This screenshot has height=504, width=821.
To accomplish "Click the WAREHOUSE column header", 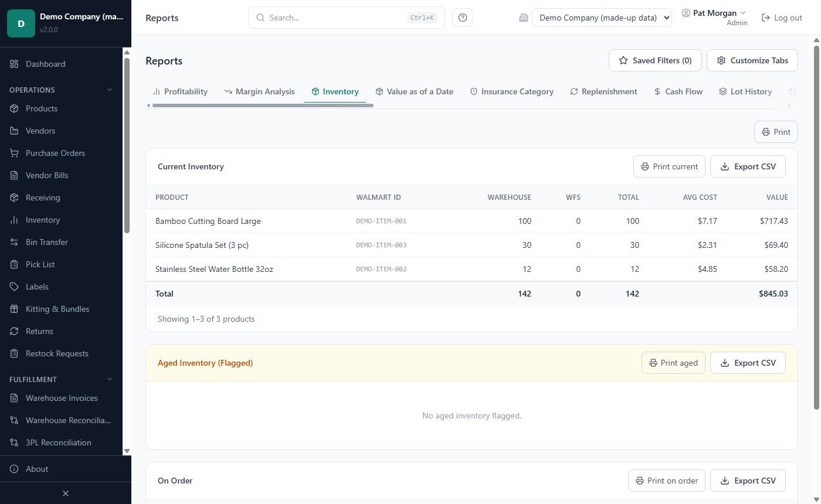I will pos(509,197).
